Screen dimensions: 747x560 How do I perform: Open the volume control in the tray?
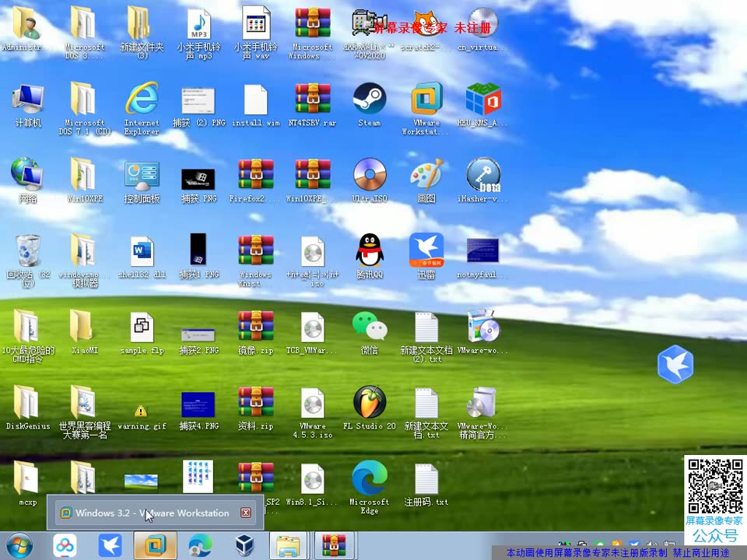[651, 544]
